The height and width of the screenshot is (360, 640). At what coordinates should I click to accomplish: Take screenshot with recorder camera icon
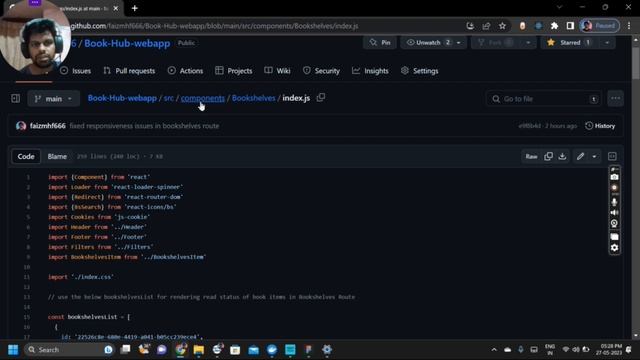(x=614, y=177)
